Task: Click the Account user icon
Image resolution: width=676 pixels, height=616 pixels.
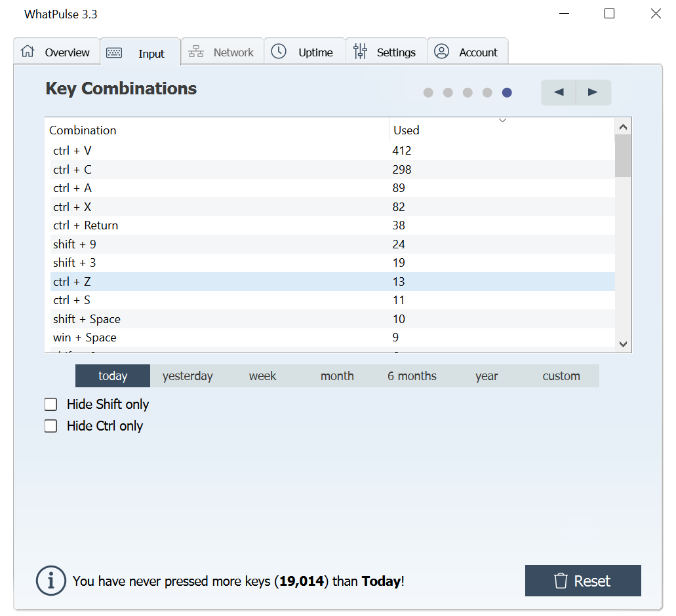Action: click(441, 51)
